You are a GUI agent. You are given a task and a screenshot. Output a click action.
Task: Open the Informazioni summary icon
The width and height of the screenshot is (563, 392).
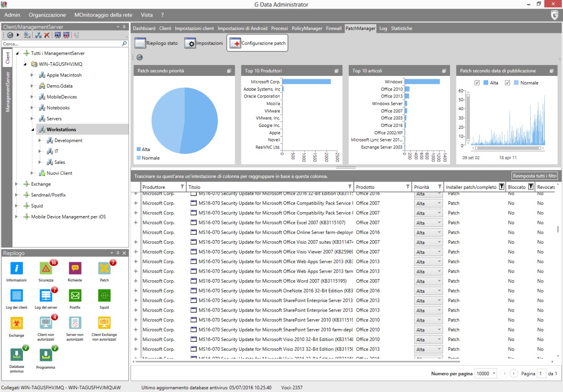pyautogui.click(x=16, y=268)
